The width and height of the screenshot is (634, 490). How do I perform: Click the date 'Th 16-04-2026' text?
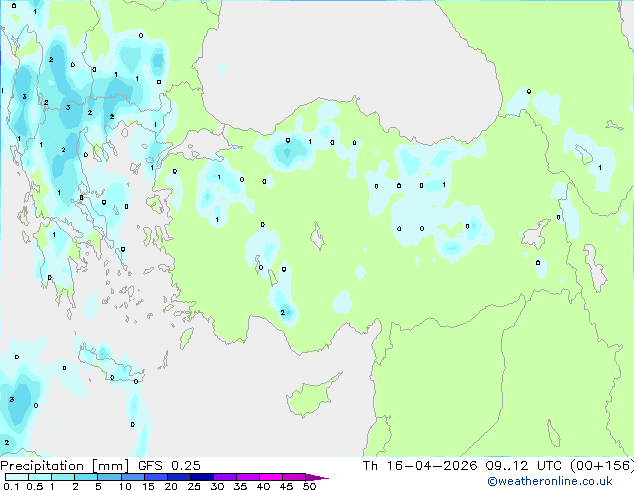pos(420,466)
